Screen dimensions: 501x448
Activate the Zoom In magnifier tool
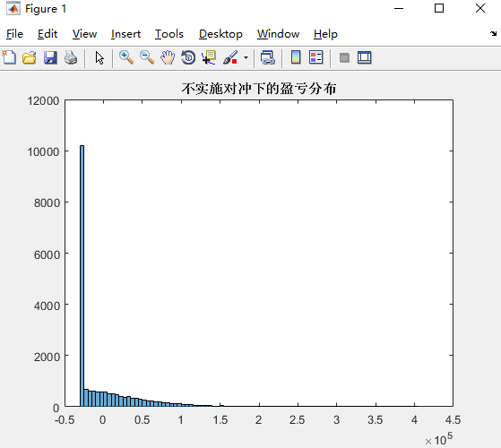tap(126, 58)
